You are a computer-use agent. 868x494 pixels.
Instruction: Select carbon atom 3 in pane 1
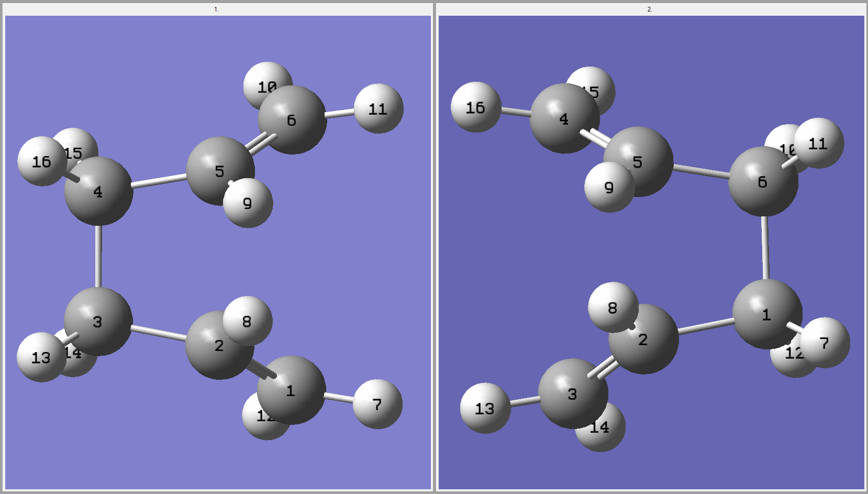pyautogui.click(x=98, y=322)
